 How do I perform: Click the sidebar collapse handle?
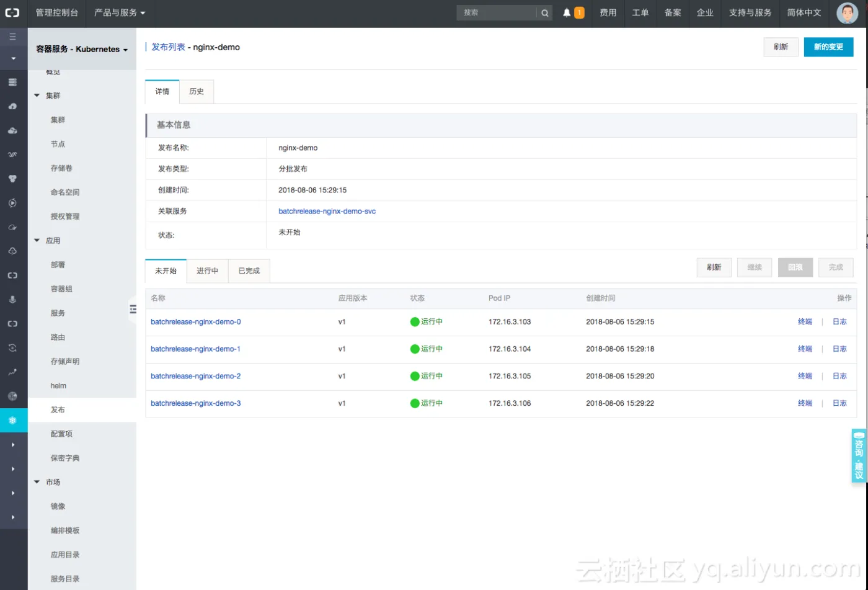click(x=133, y=308)
